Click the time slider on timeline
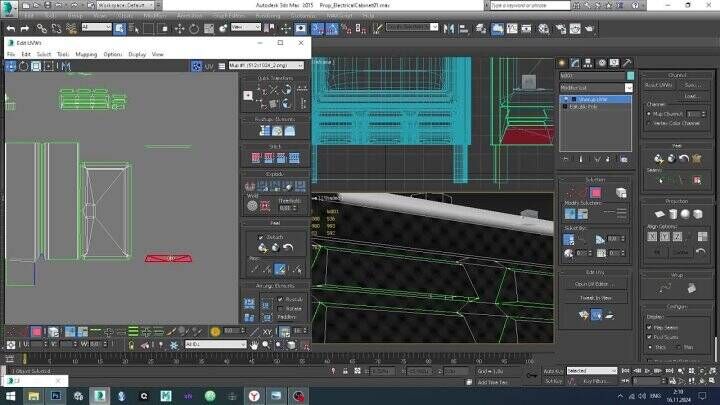The height and width of the screenshot is (405, 720). point(24,359)
